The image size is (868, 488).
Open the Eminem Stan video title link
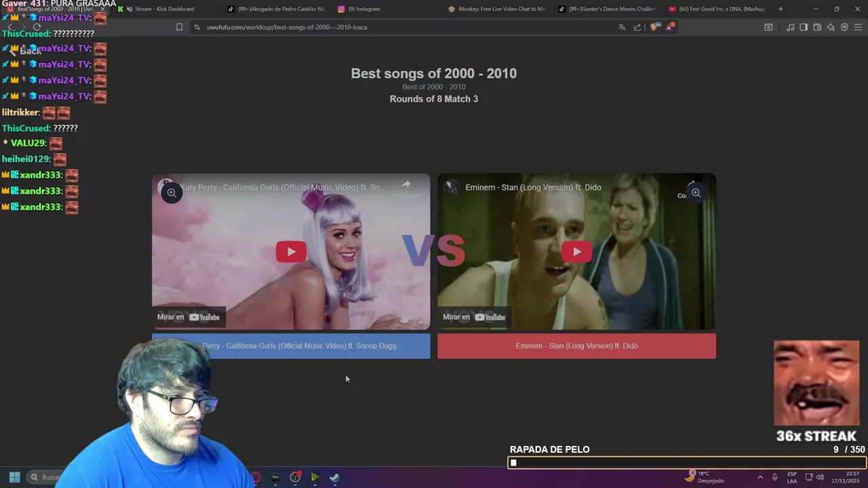tap(533, 187)
